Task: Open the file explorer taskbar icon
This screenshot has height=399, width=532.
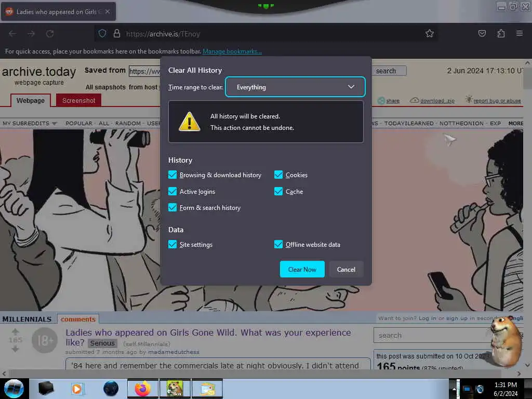Action: pyautogui.click(x=207, y=389)
